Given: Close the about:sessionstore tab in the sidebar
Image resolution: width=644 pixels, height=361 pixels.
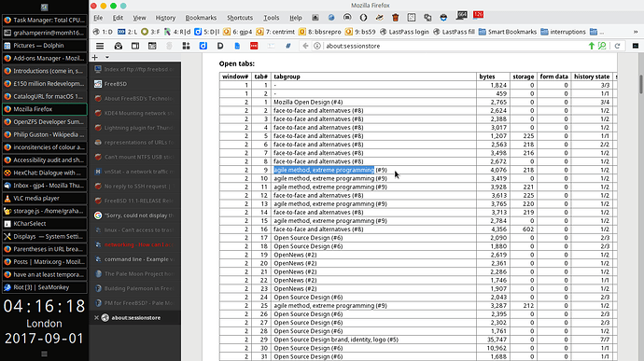Looking at the screenshot, I should (96, 317).
